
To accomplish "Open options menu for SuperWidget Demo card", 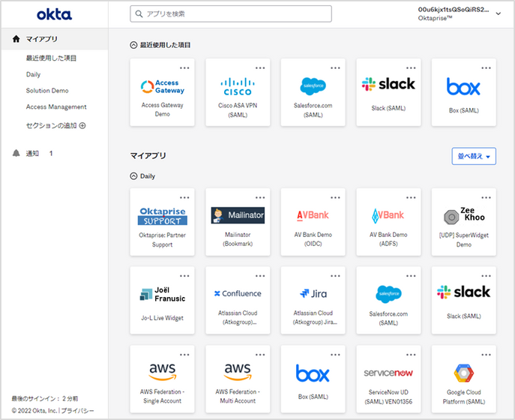I will click(x=486, y=197).
